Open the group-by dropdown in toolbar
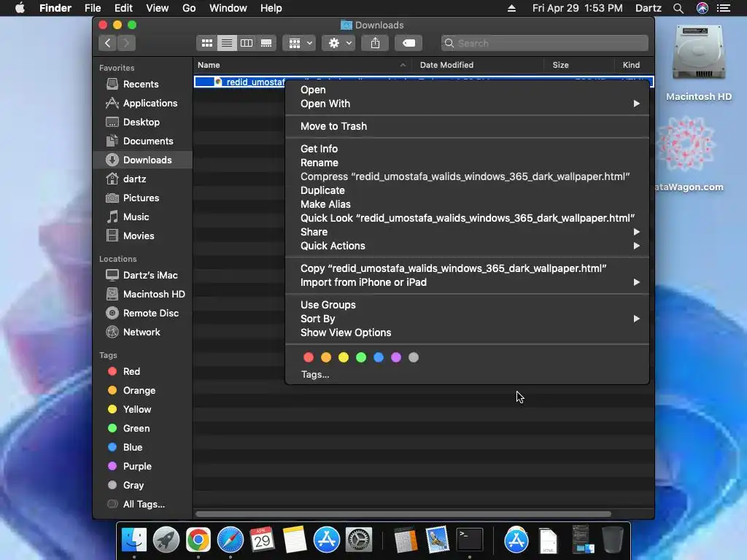 pyautogui.click(x=299, y=43)
